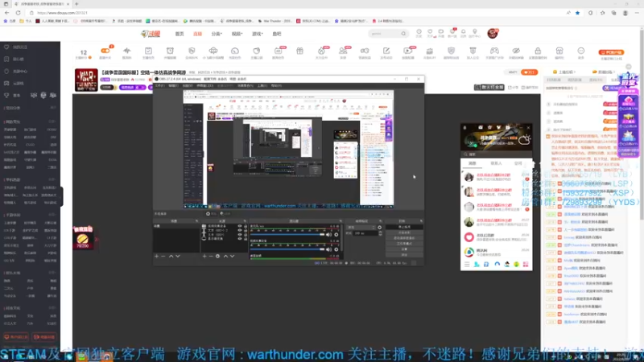Open the audio waveform icon in streamer toolbar
644x362 pixels.
[127, 51]
